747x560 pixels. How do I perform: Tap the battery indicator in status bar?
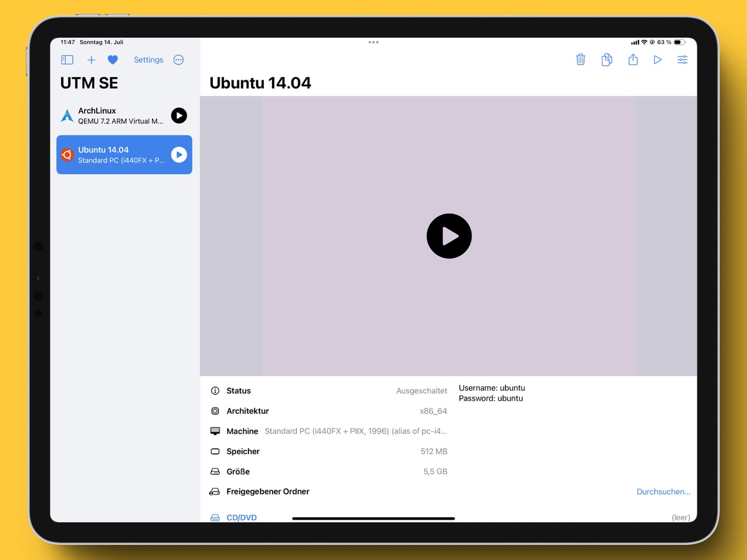pos(680,42)
